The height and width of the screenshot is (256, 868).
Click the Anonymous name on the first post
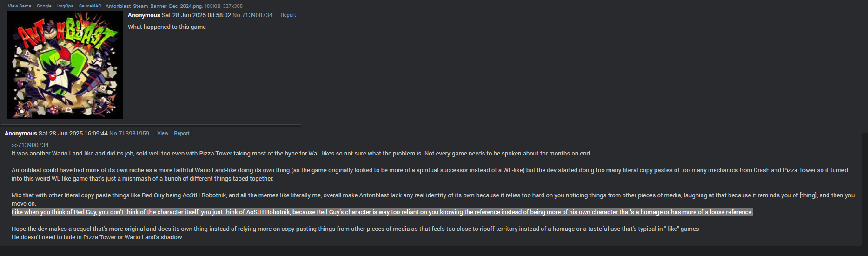144,15
